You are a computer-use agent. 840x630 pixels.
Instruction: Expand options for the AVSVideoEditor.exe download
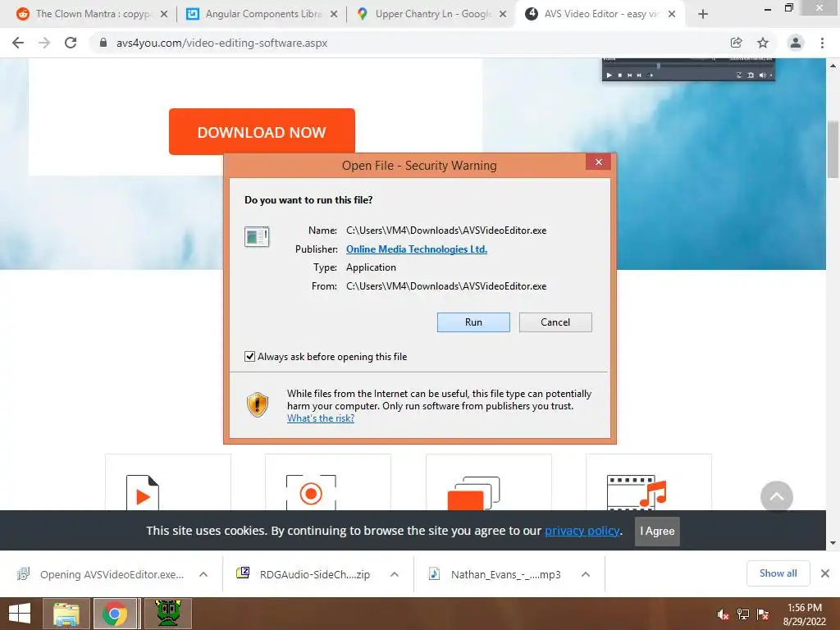click(x=203, y=574)
